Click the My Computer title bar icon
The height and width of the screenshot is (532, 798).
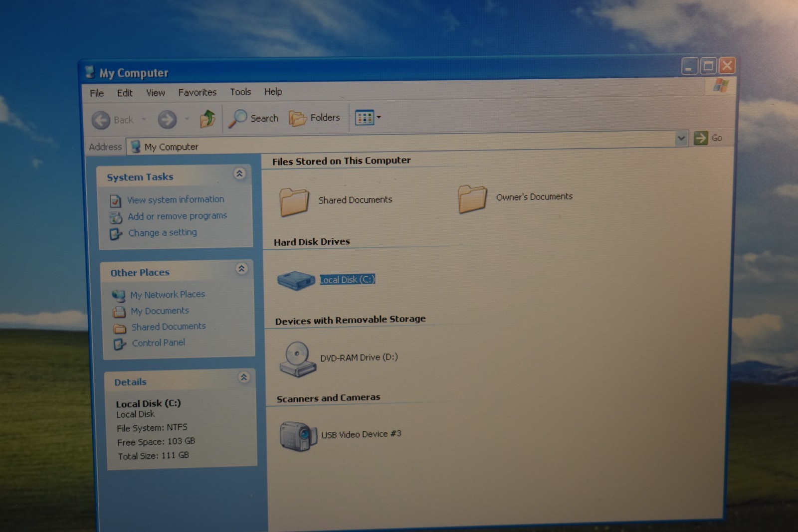point(90,72)
